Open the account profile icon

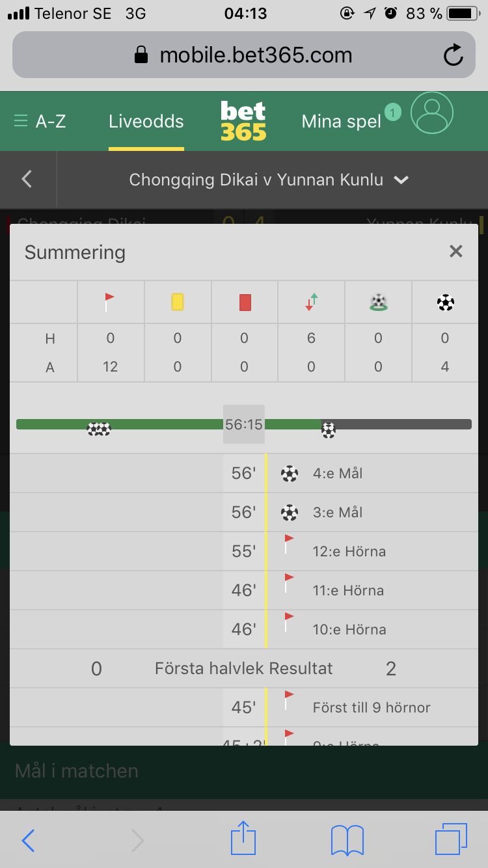point(432,113)
